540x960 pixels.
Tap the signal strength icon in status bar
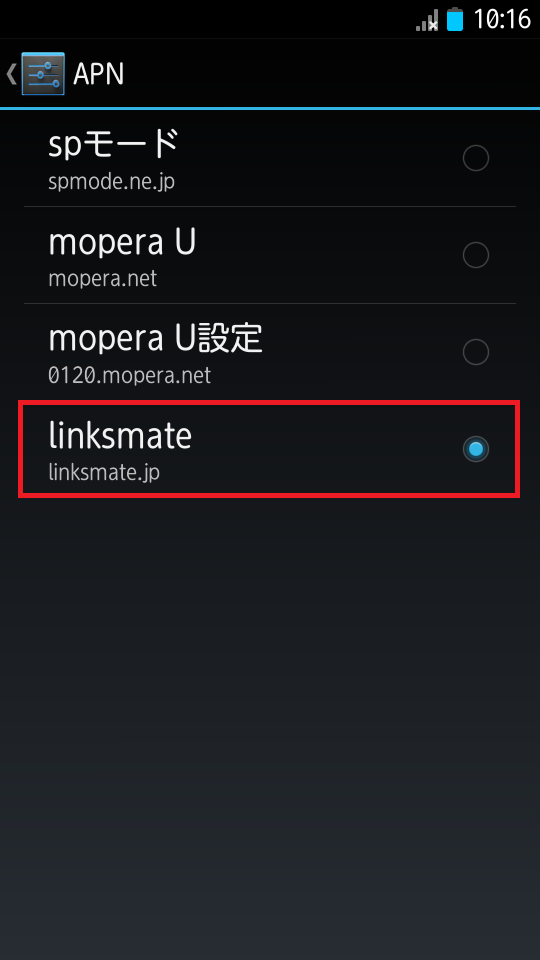tap(427, 20)
